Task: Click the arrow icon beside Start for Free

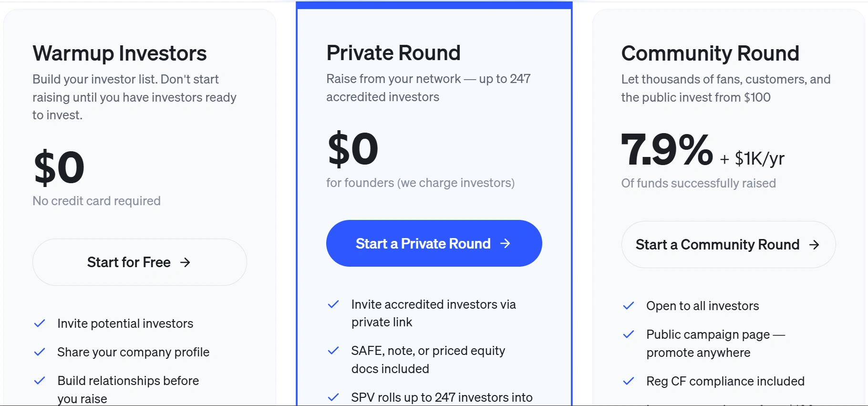Action: (185, 262)
